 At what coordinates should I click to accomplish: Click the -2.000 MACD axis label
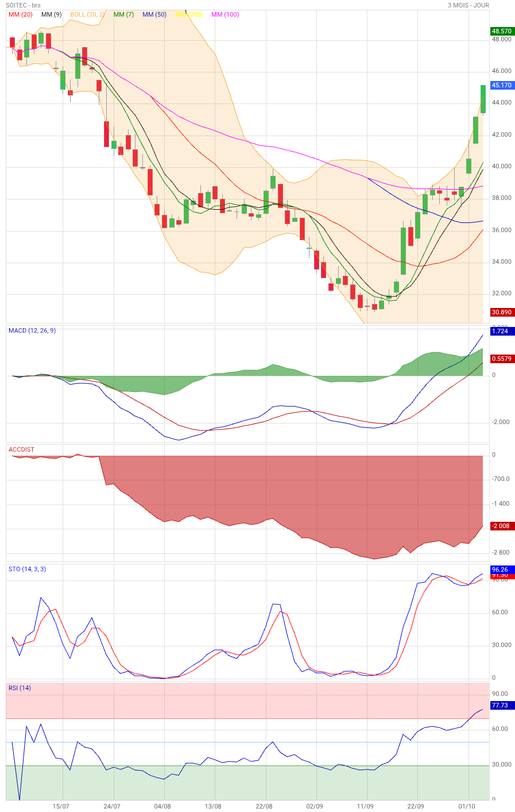click(501, 422)
